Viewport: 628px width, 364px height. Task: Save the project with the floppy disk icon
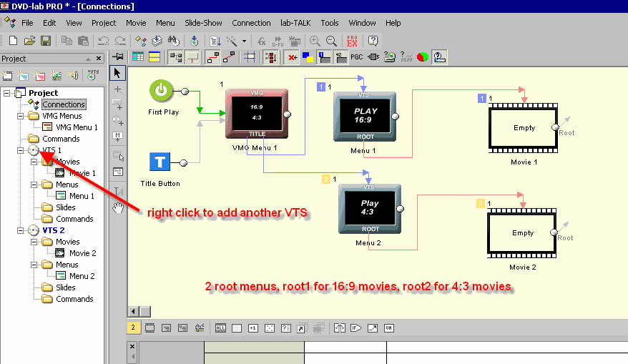click(46, 41)
